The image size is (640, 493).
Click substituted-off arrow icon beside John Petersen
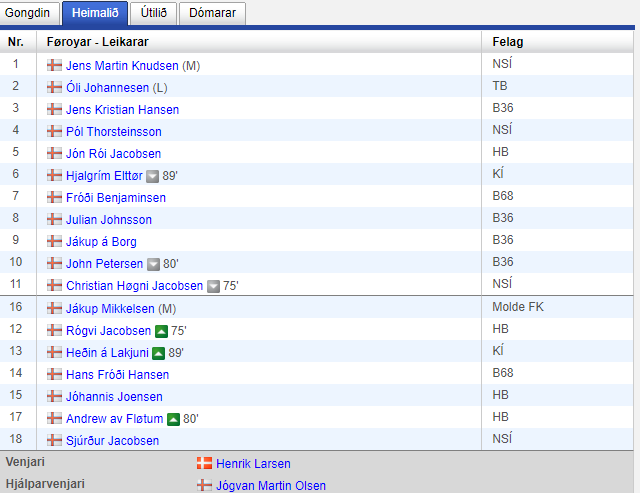click(153, 264)
